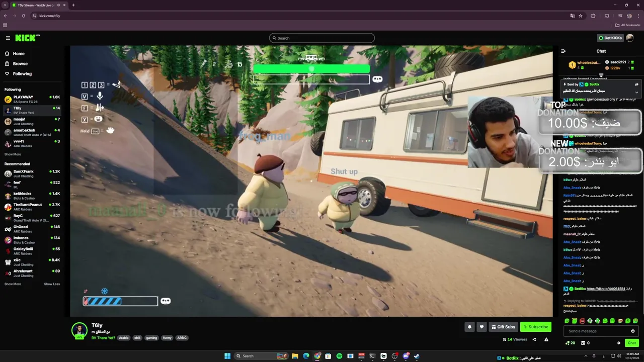
Task: Open the tab search dropdown
Action: click(5, 5)
